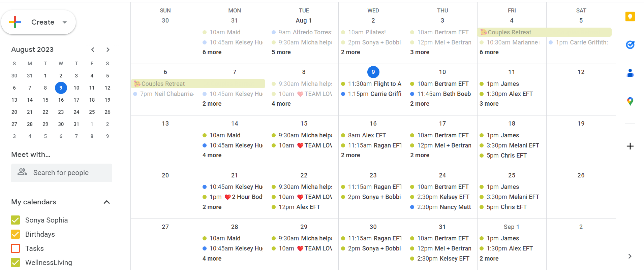This screenshot has width=644, height=270.
Task: Open the Google Maps side panel icon
Action: coord(630,101)
